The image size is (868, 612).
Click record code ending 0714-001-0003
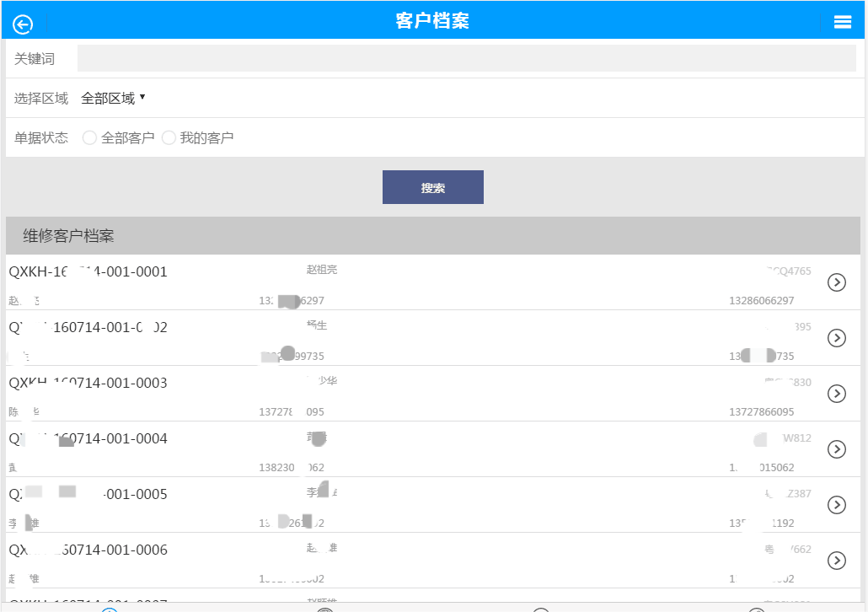pyautogui.click(x=88, y=383)
